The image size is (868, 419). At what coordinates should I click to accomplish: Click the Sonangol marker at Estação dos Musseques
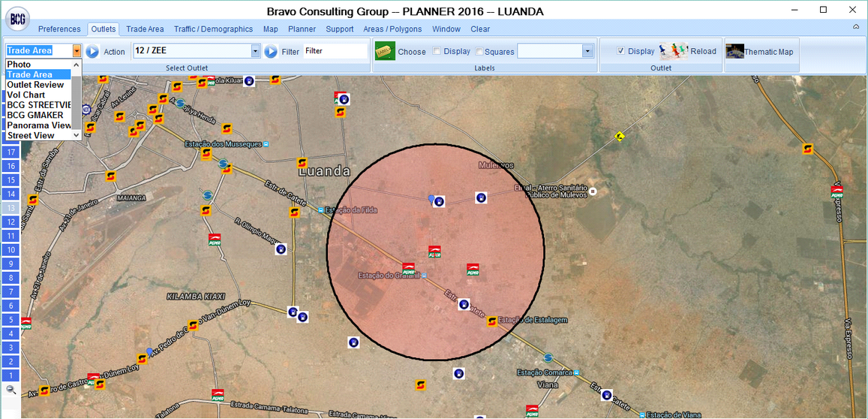point(207,153)
